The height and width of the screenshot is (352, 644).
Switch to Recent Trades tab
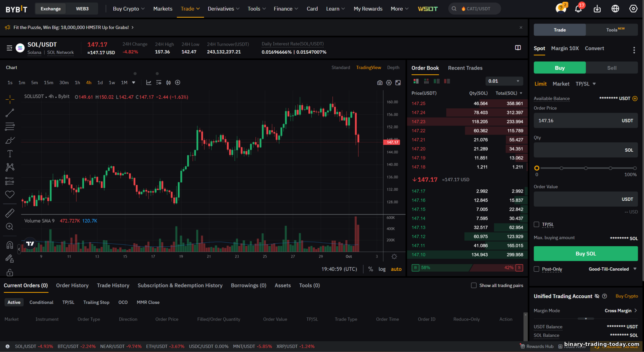[465, 68]
